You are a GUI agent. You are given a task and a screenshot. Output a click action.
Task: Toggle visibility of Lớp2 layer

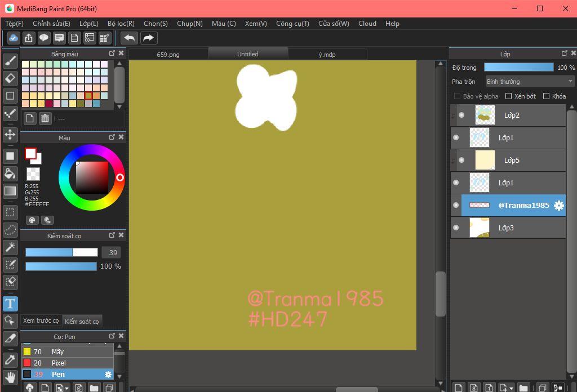461,115
